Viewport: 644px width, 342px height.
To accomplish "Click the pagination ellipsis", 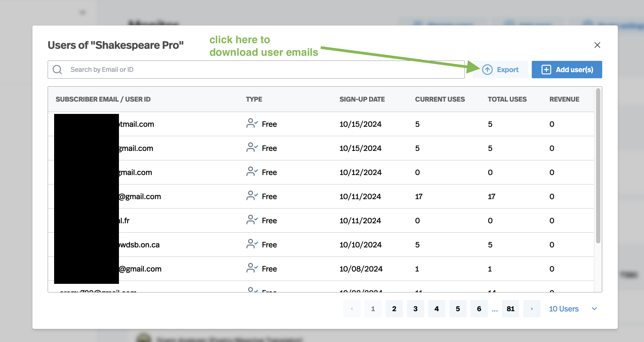I will pyautogui.click(x=495, y=310).
